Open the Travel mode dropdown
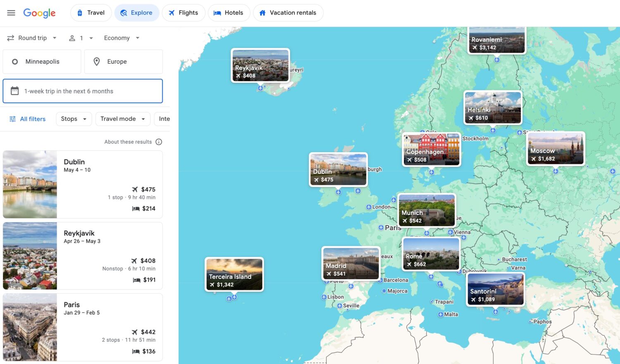620x364 pixels. (122, 119)
